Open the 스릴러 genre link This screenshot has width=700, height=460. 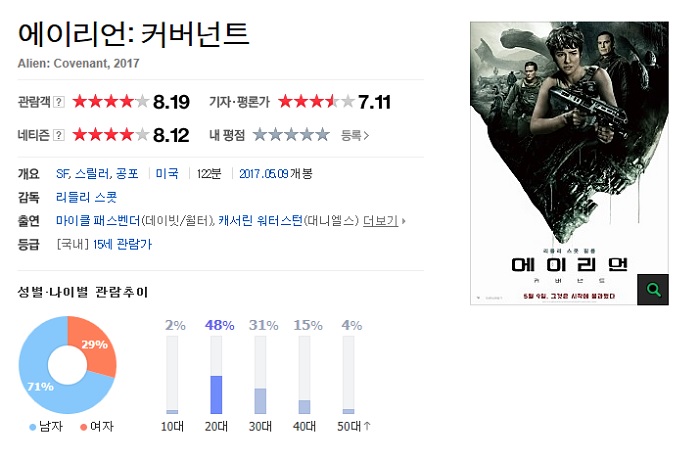click(x=92, y=174)
